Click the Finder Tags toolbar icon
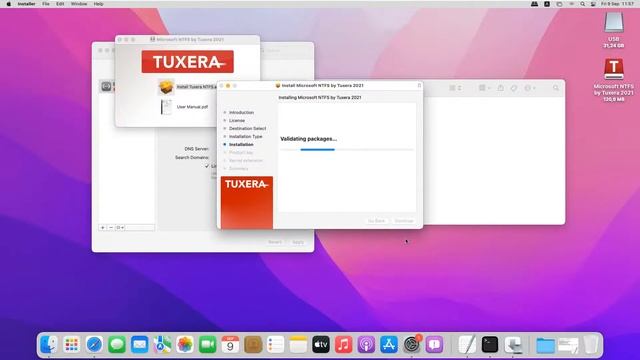Viewport: 640px width, 360px height. tap(514, 88)
